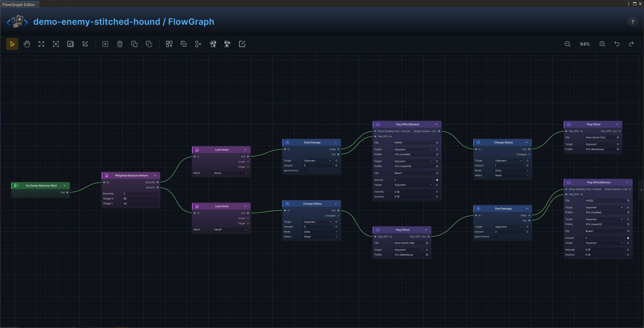Open the Intent dropdown showing Debuff

coord(231,230)
